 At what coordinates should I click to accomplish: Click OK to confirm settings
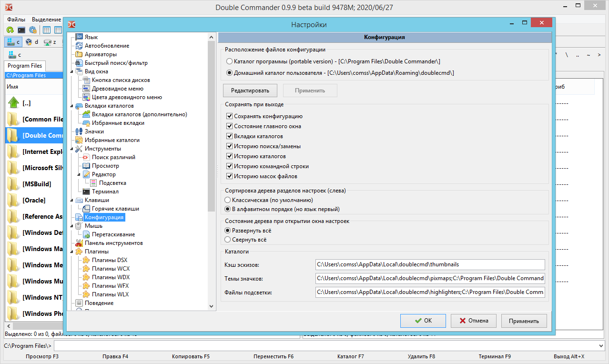click(423, 321)
